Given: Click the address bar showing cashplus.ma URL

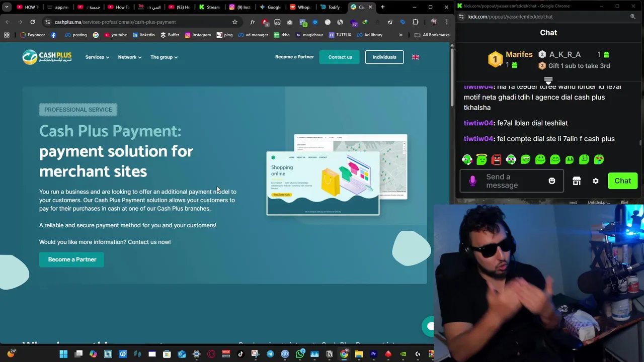Looking at the screenshot, I should pos(141,22).
